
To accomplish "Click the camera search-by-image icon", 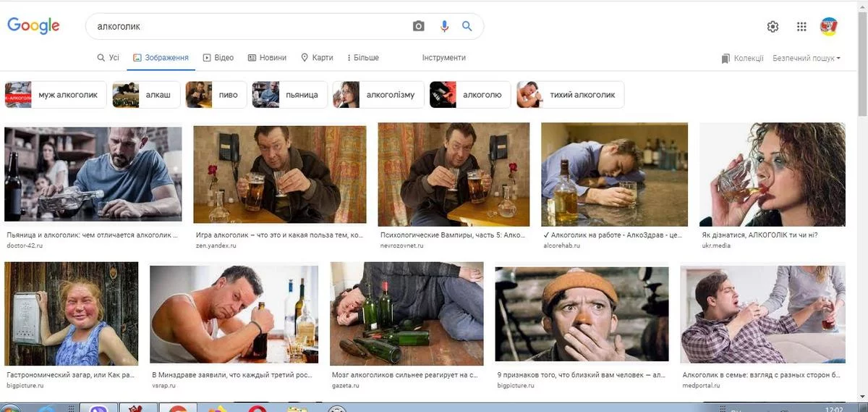I will click(418, 26).
